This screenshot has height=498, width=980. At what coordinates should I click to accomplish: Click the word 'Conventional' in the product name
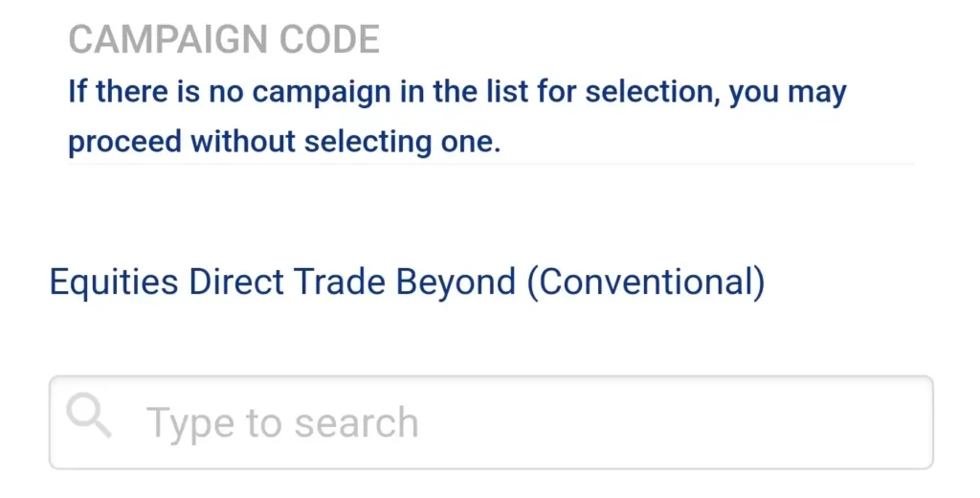click(x=646, y=283)
